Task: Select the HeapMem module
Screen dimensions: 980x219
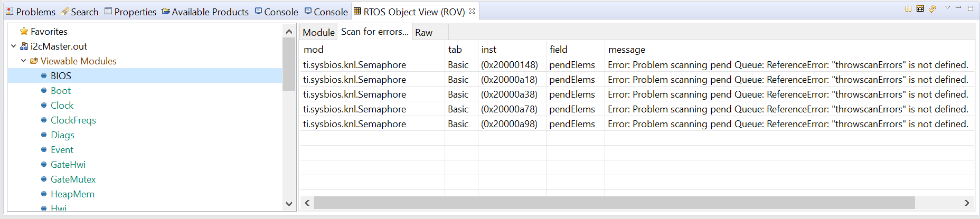Action: (72, 194)
